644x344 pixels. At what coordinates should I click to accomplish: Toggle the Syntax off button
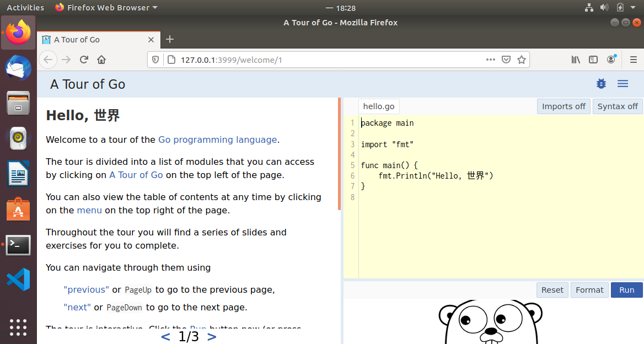tap(618, 106)
